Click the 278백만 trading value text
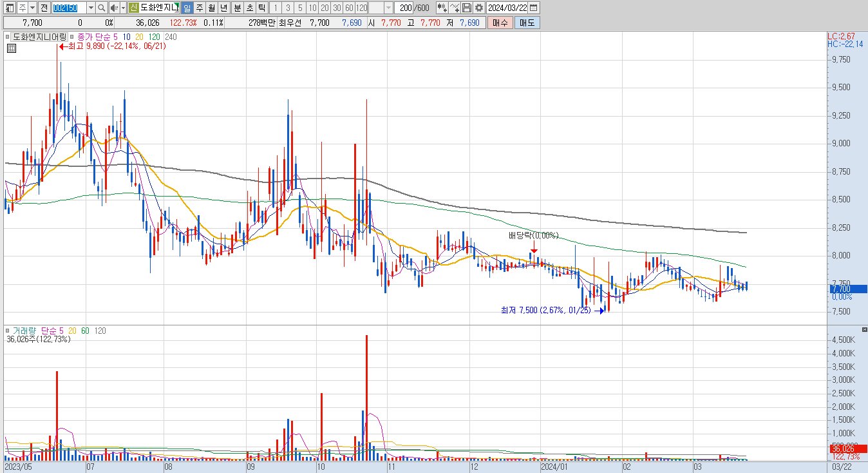 pyautogui.click(x=261, y=23)
